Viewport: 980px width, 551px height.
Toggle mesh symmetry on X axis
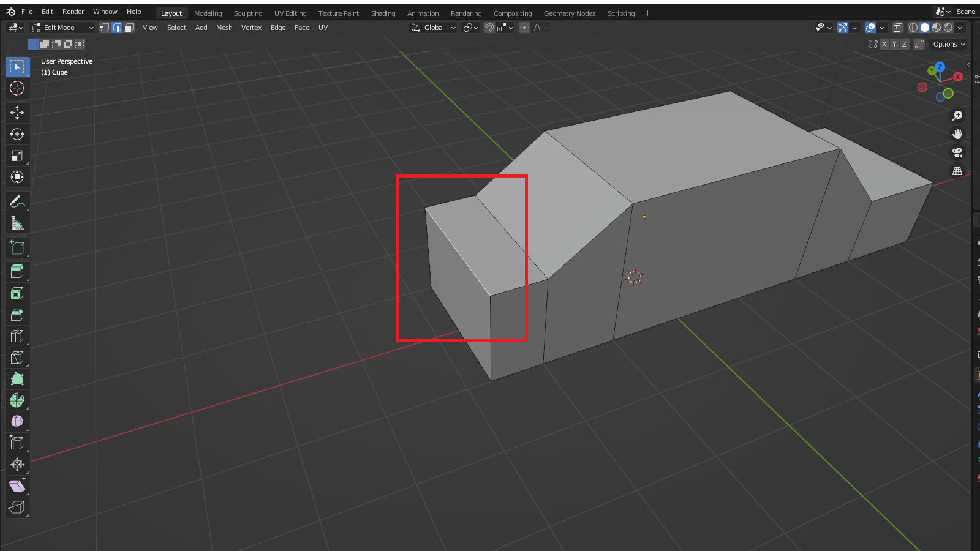point(884,44)
